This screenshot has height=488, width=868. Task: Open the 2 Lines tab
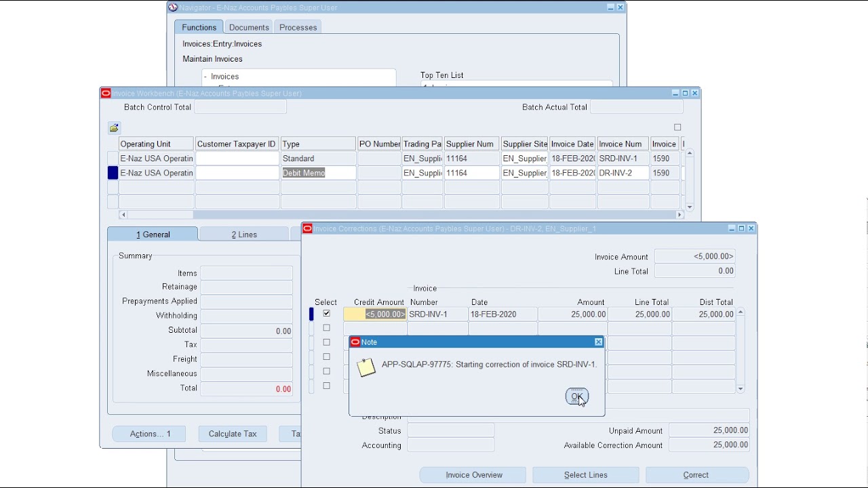click(x=244, y=235)
